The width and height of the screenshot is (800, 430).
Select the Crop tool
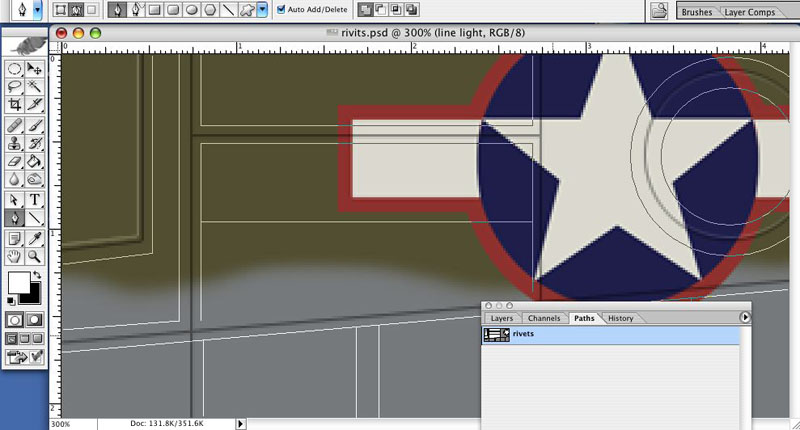click(x=14, y=105)
